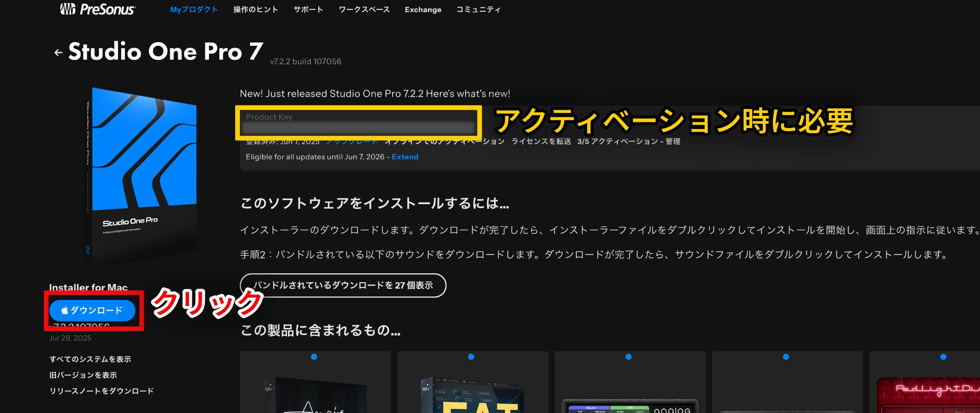The height and width of the screenshot is (413, 980).
Task: Open the コミュニティ navigation item
Action: pyautogui.click(x=478, y=10)
